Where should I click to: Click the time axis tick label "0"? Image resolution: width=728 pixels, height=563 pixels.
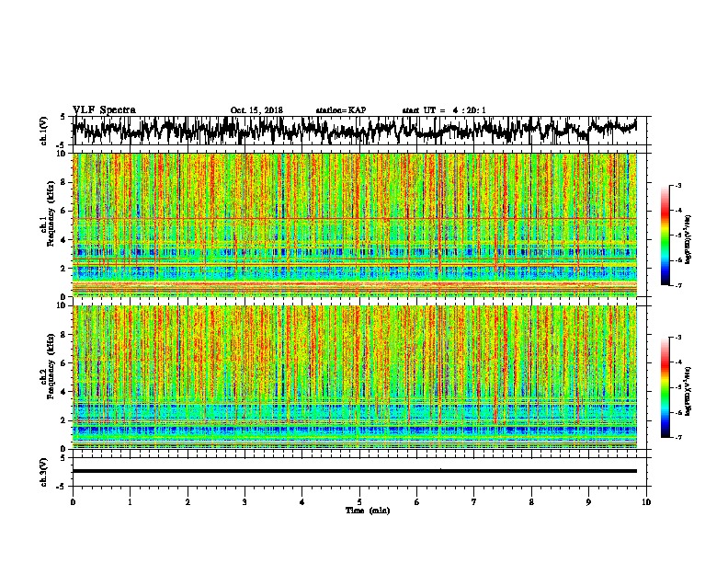tap(73, 502)
